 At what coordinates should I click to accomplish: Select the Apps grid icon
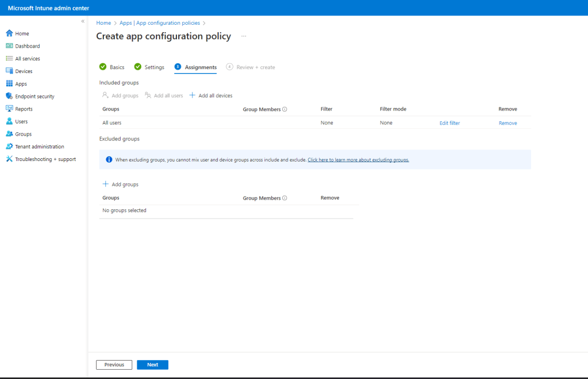click(x=9, y=84)
